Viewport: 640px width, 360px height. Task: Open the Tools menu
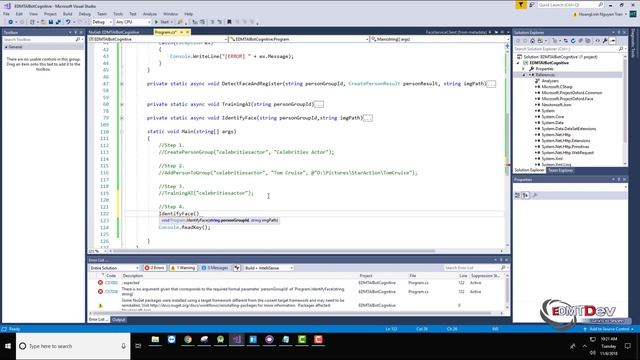(x=118, y=14)
